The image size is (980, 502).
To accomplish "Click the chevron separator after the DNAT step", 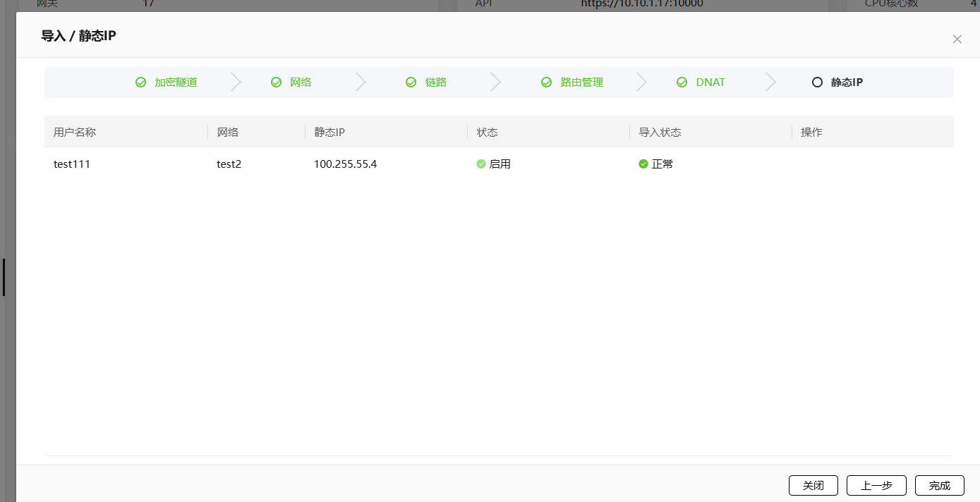I will click(x=770, y=82).
